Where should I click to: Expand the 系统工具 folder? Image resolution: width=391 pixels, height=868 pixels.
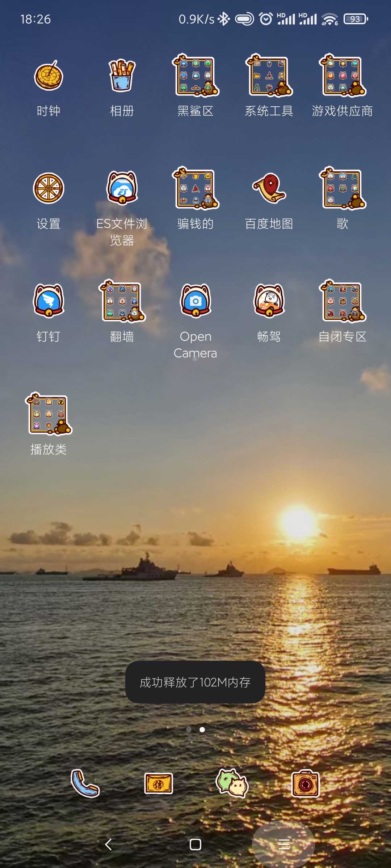point(269,76)
